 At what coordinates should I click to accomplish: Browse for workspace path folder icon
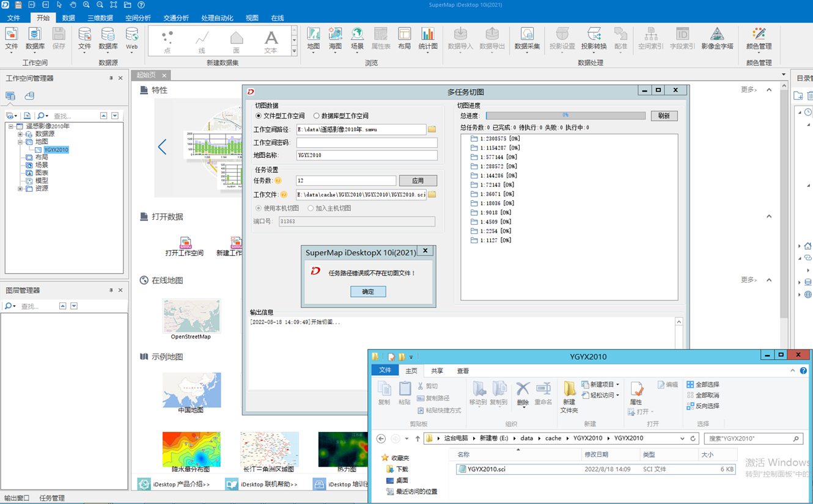432,130
